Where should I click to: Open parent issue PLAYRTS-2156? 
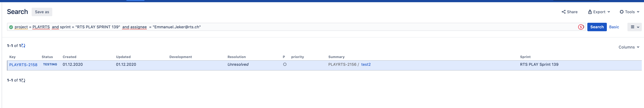[342, 64]
